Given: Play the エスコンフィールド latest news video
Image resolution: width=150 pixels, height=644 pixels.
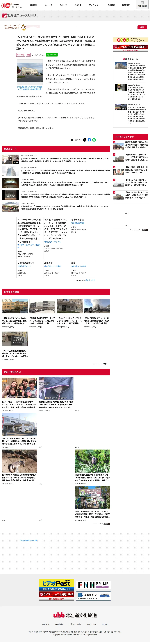Looking at the screenshot, I should 121,107.
